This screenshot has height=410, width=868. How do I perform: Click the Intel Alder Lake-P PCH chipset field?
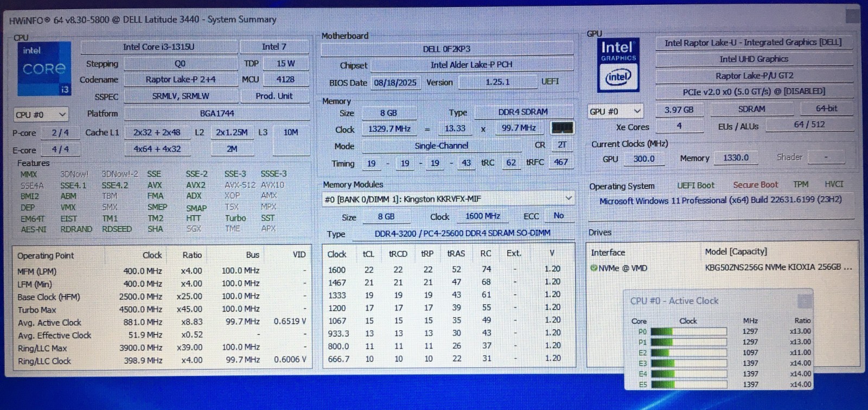[471, 65]
